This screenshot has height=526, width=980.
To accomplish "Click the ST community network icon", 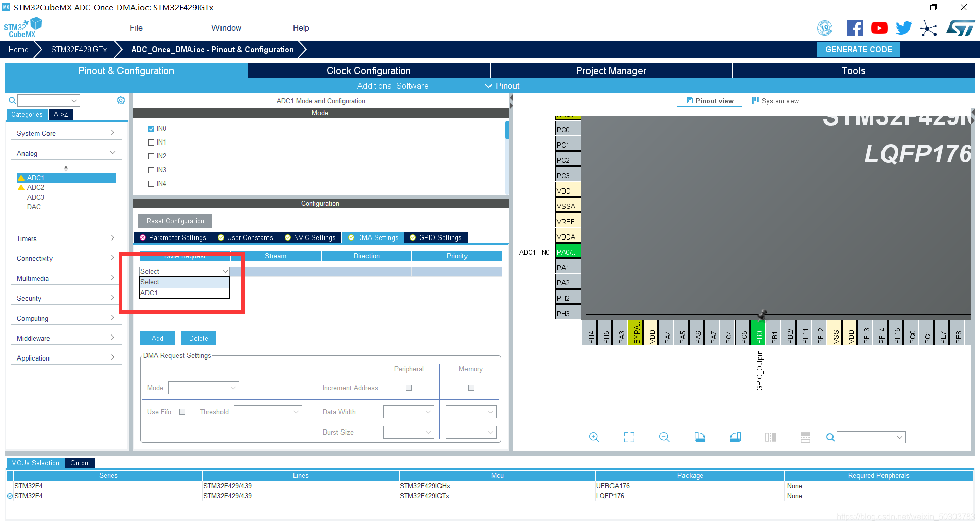I will pos(928,28).
